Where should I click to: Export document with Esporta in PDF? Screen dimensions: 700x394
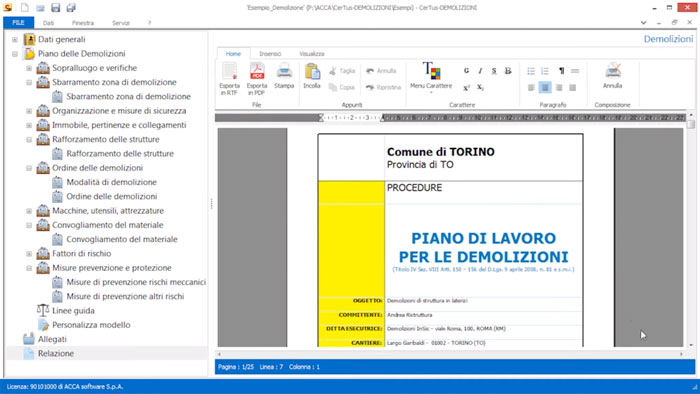pyautogui.click(x=257, y=79)
